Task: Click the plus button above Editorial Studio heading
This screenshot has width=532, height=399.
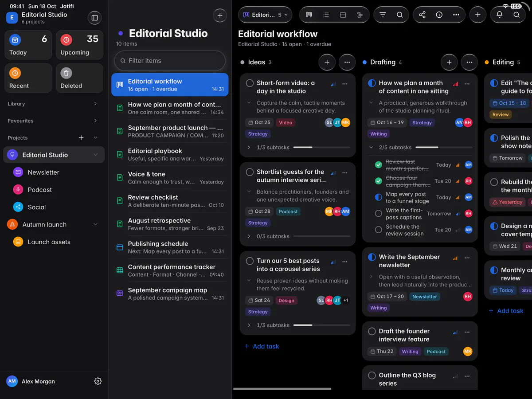Action: (x=220, y=16)
